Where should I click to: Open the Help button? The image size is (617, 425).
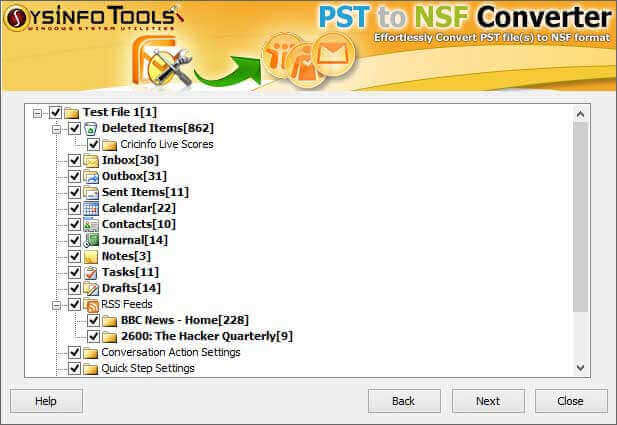pos(46,401)
